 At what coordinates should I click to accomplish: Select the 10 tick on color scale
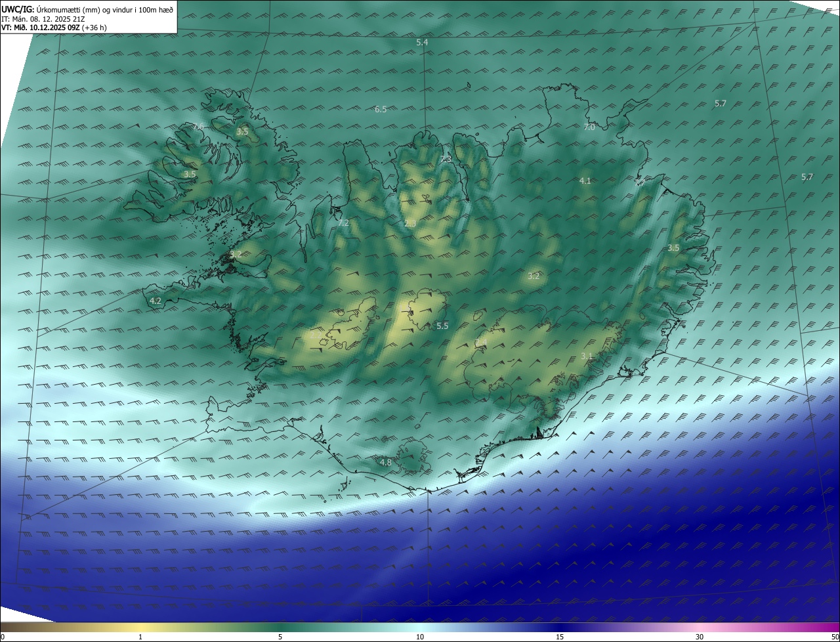coord(420,637)
